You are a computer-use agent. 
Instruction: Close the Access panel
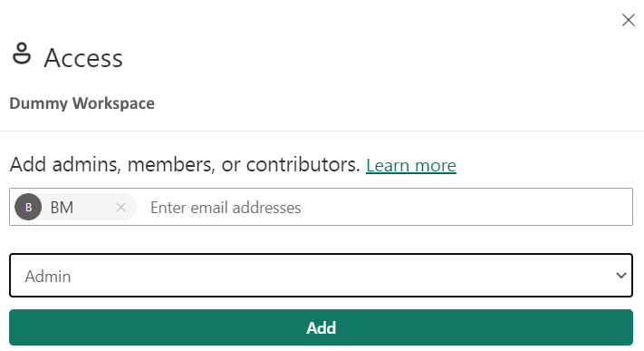pyautogui.click(x=629, y=20)
